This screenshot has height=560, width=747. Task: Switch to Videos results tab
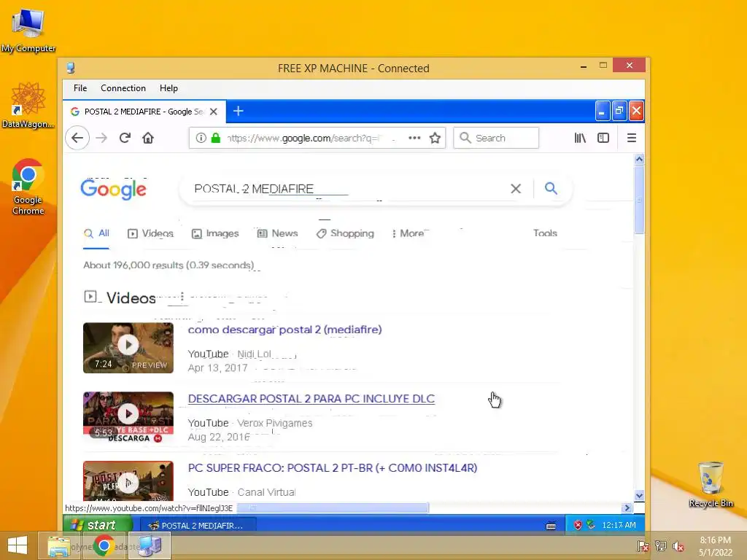(x=150, y=233)
